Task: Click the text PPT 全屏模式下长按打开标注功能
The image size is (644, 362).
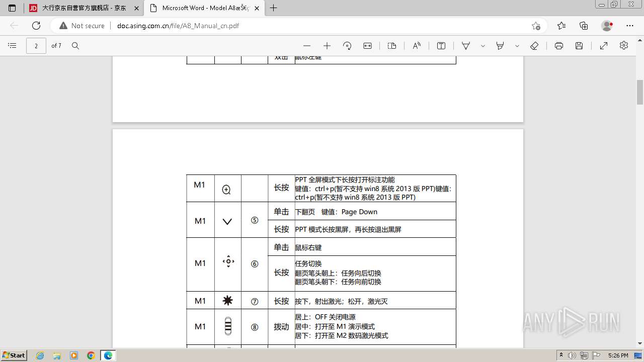Action: (345, 179)
